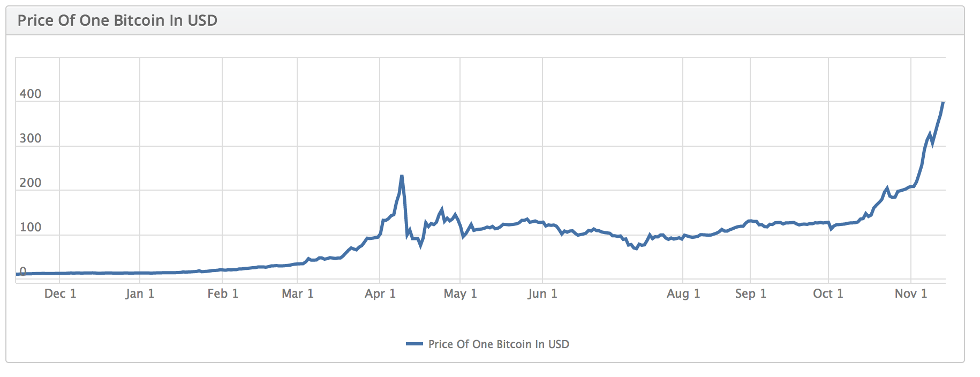Click the 400 y-axis value label
Viewport: 980px width, 377px height.
(31, 94)
